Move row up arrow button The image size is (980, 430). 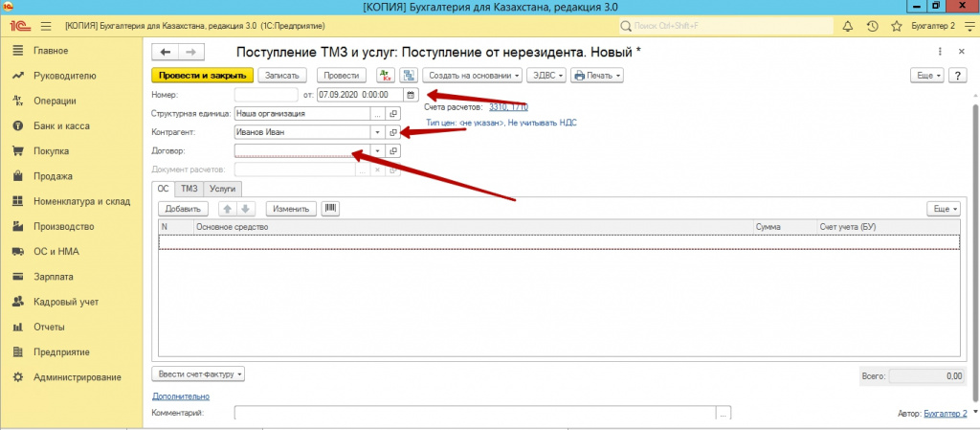pos(228,209)
